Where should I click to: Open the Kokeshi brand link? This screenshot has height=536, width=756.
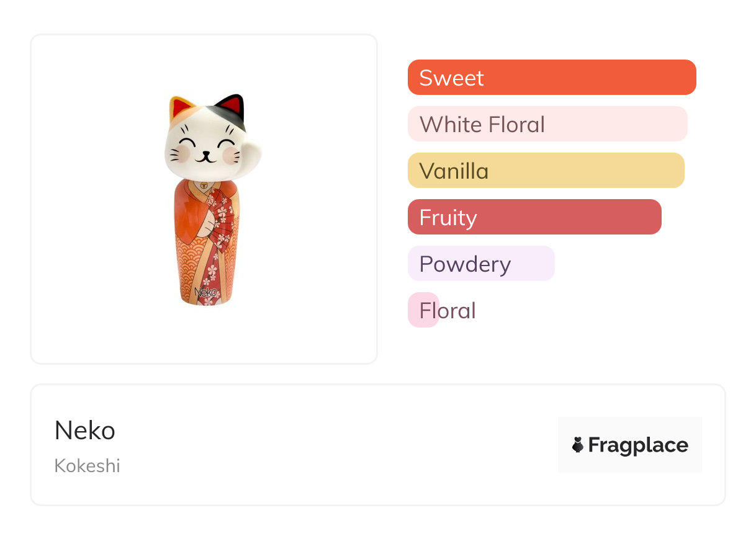click(88, 465)
